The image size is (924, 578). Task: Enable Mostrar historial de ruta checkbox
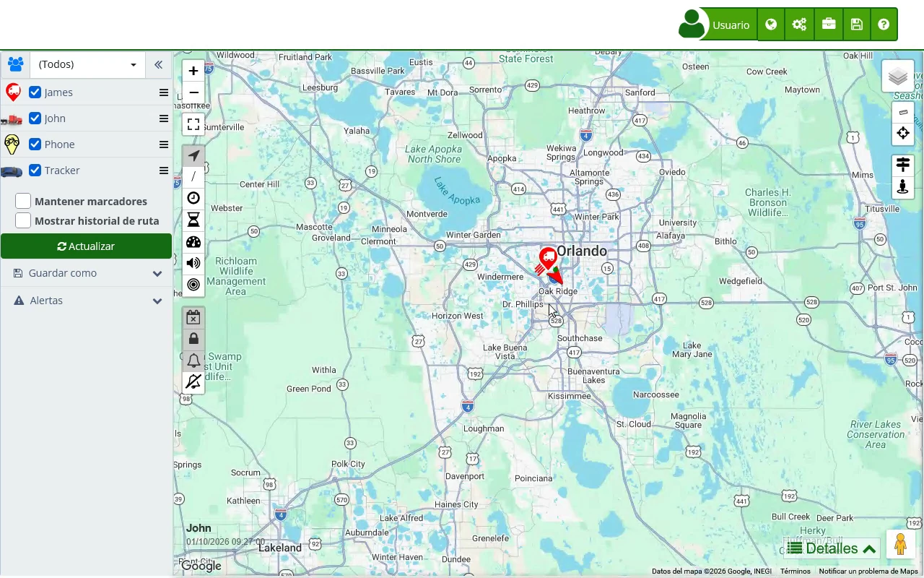tap(23, 220)
